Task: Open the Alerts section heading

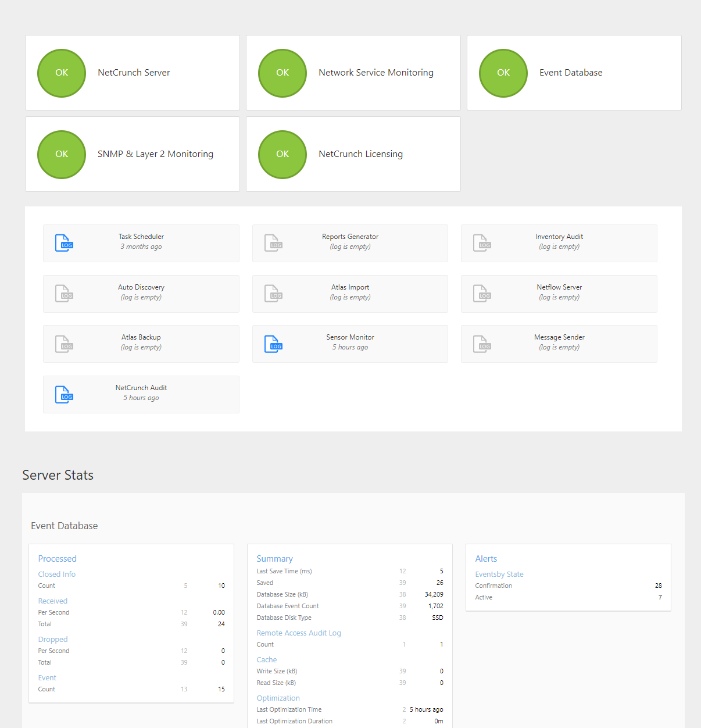Action: coord(486,559)
